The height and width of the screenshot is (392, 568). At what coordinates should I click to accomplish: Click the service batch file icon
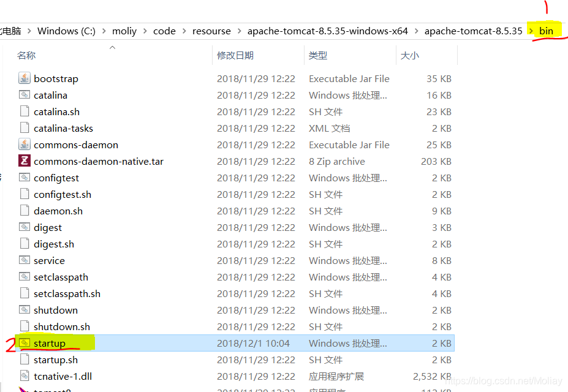(x=25, y=260)
